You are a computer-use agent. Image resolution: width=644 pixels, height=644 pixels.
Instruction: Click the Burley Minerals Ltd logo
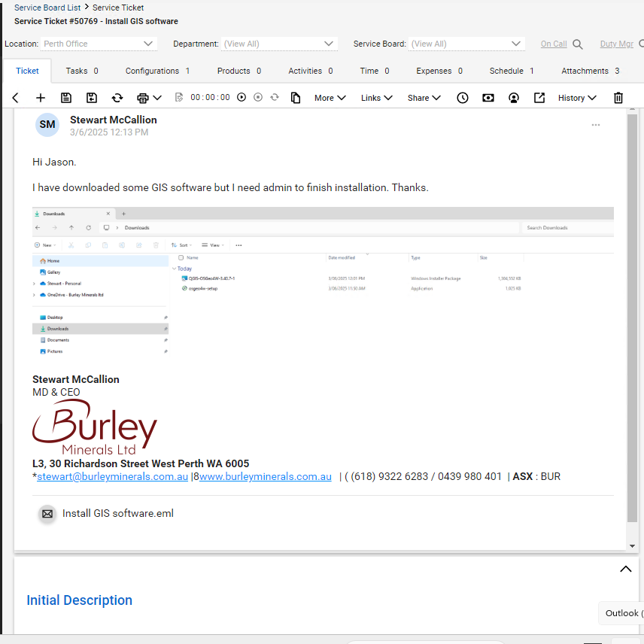pyautogui.click(x=95, y=427)
